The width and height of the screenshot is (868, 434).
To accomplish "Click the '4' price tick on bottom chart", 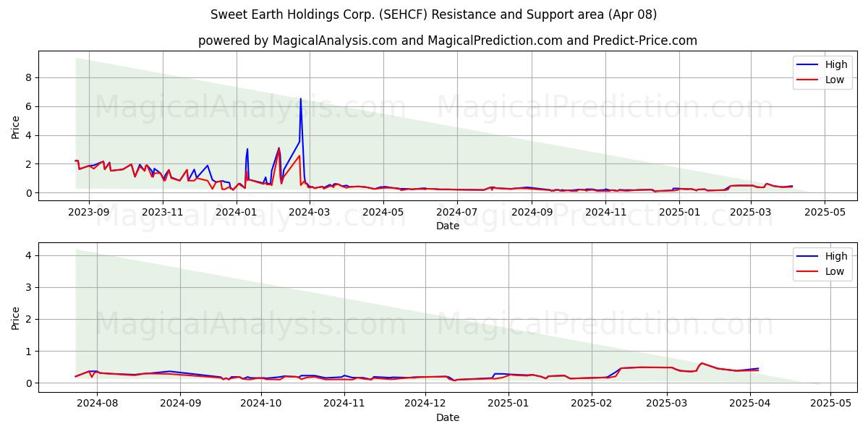I will 29,255.
